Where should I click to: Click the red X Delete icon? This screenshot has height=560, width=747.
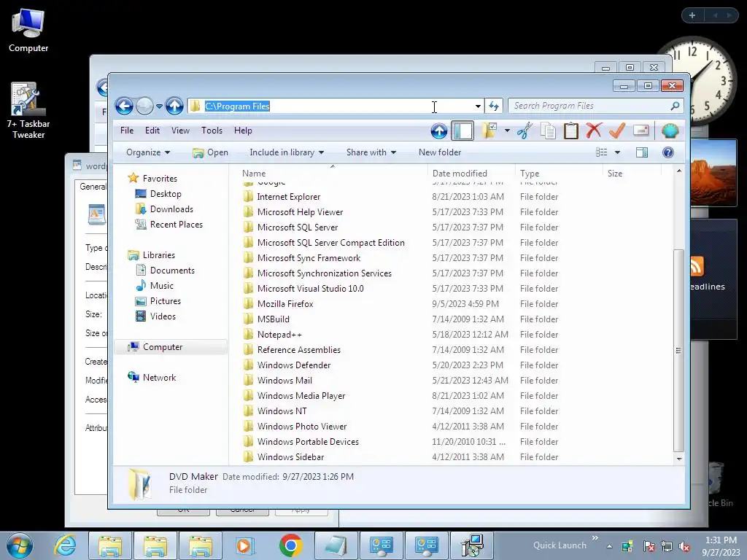point(594,131)
